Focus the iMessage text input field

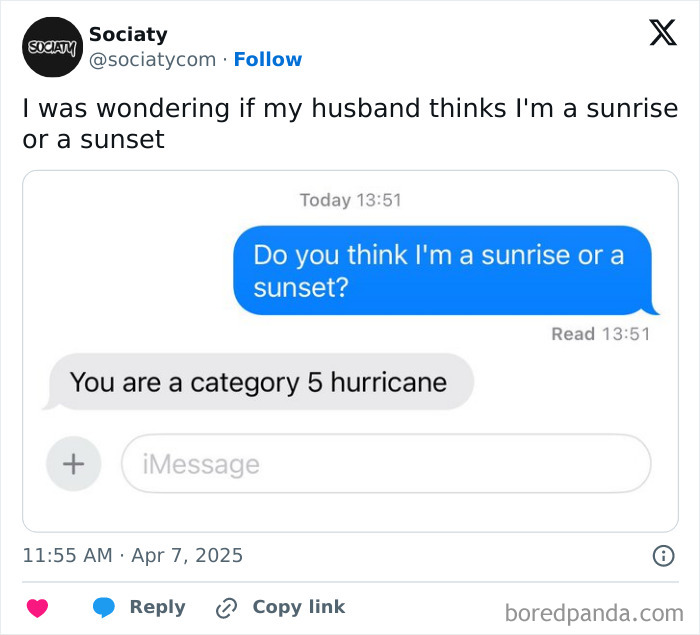pos(386,464)
